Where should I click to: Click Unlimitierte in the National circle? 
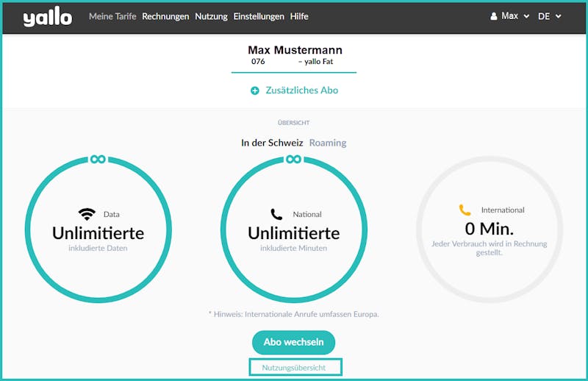coord(293,233)
